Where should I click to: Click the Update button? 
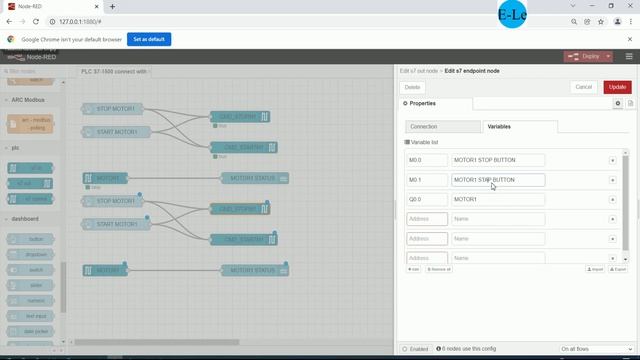click(617, 87)
